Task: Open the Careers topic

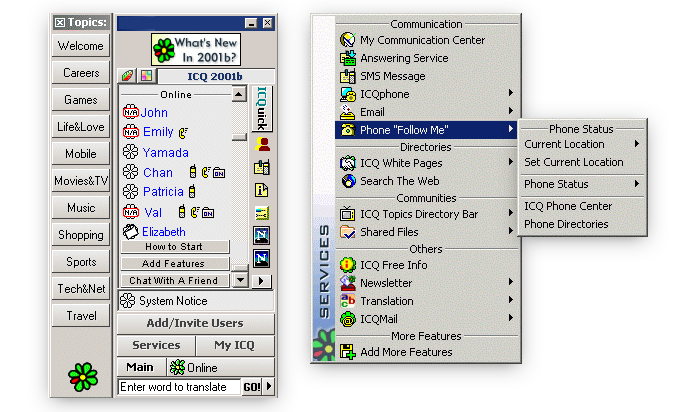Action: [x=80, y=73]
